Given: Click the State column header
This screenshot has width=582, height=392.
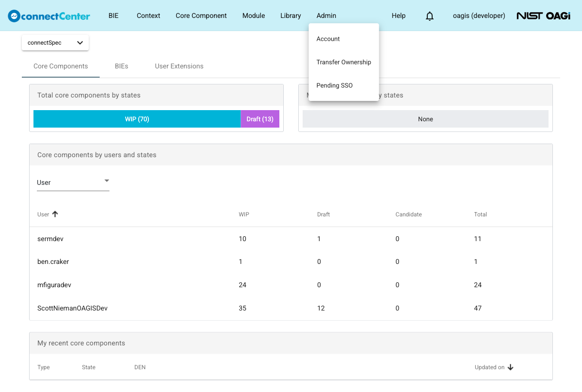Looking at the screenshot, I should click(x=89, y=367).
